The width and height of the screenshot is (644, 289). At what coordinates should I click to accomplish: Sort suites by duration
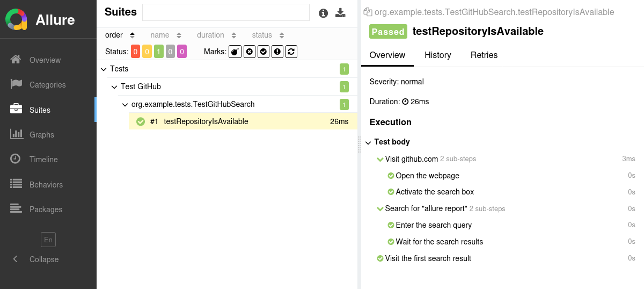pos(216,35)
